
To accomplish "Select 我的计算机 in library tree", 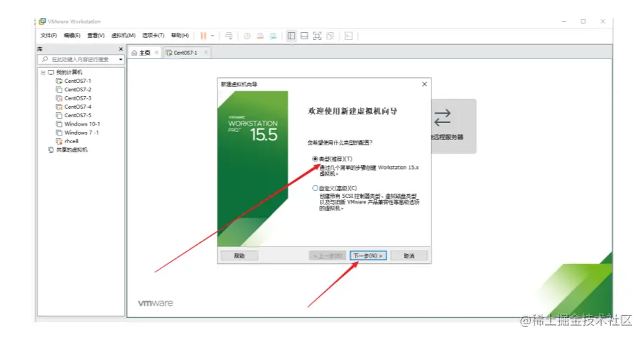I will point(69,72).
